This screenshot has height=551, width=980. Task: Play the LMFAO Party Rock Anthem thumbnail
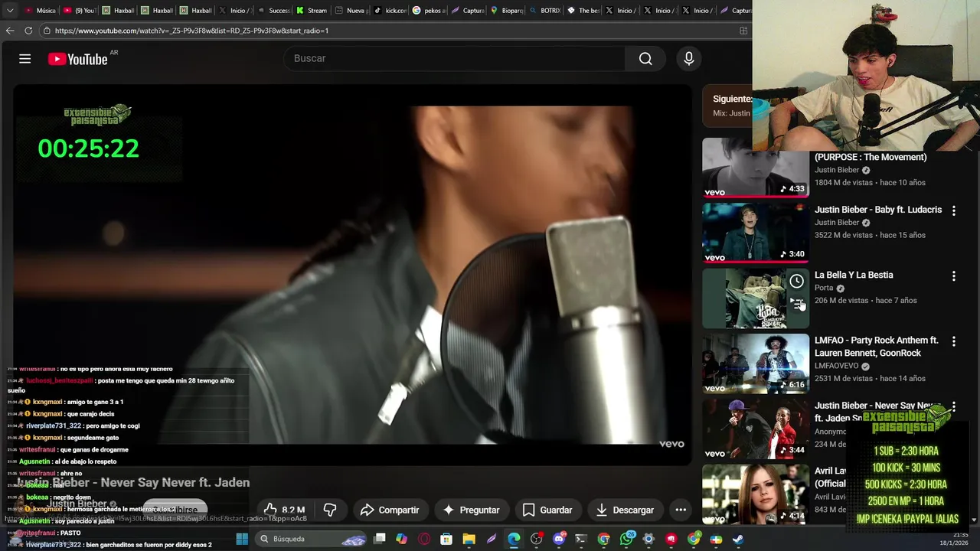point(756,364)
